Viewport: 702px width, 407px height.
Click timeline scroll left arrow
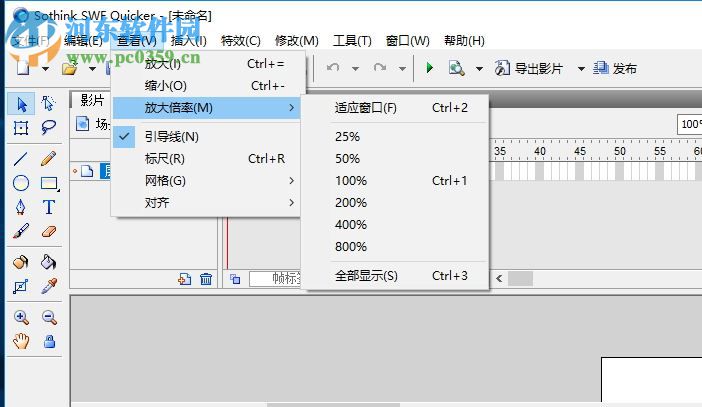499,279
